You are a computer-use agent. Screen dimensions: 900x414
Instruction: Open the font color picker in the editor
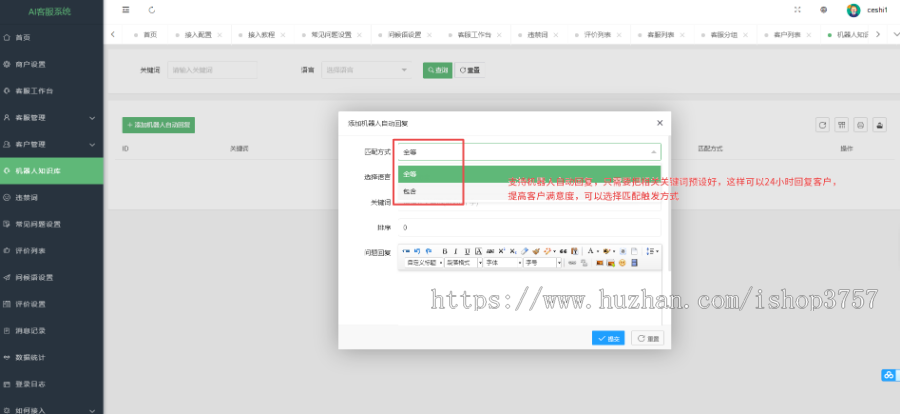[x=592, y=251]
